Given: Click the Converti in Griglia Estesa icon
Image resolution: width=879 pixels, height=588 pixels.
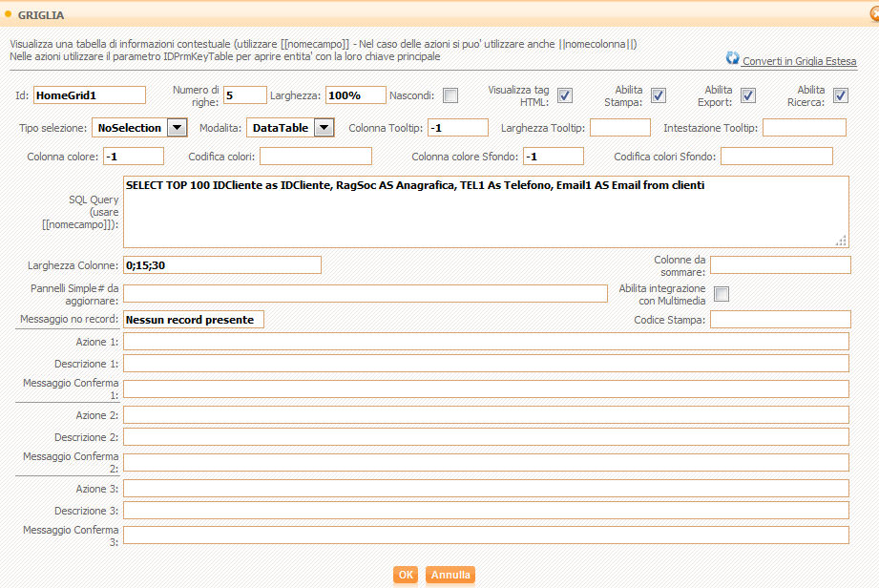Looking at the screenshot, I should (x=733, y=58).
